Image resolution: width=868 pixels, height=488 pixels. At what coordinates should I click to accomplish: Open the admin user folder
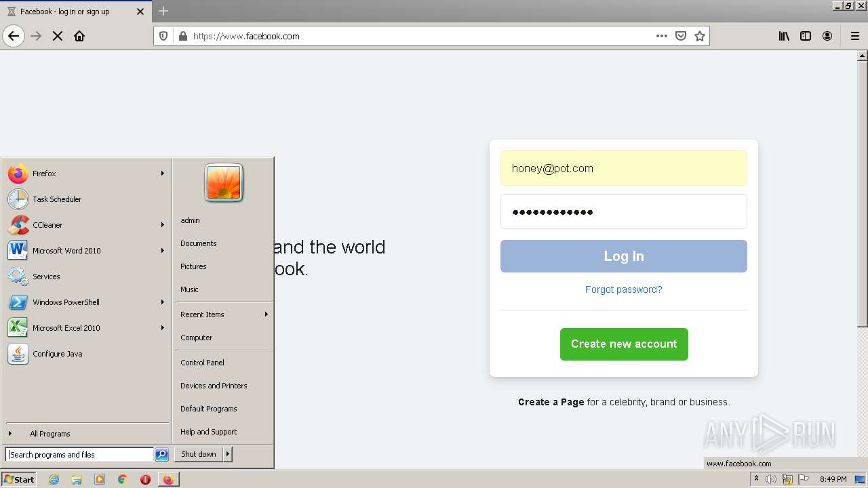click(x=224, y=220)
